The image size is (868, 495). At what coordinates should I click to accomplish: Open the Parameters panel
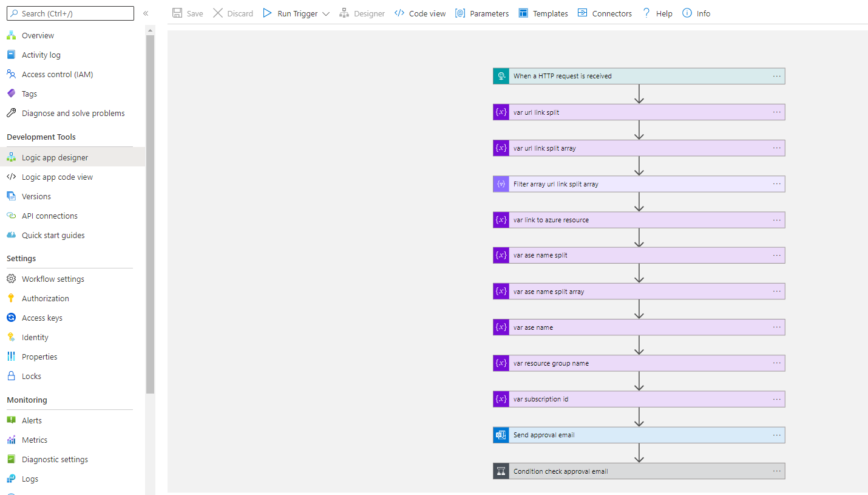tap(481, 13)
